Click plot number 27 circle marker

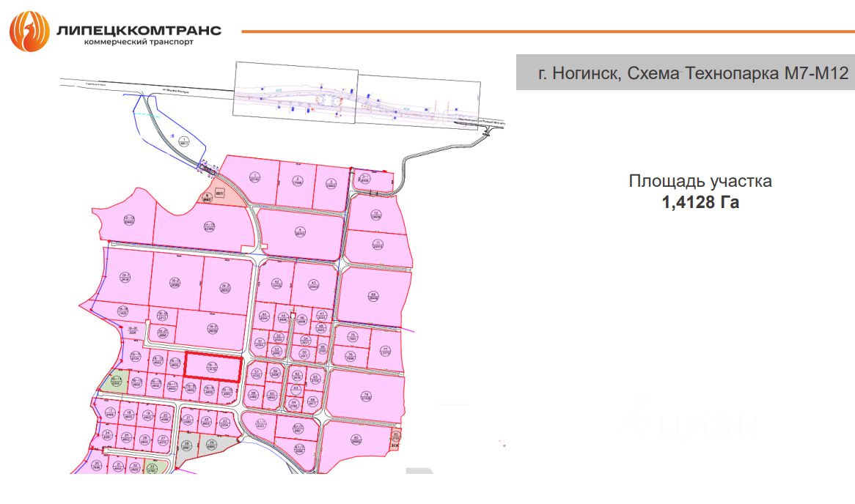click(x=163, y=440)
